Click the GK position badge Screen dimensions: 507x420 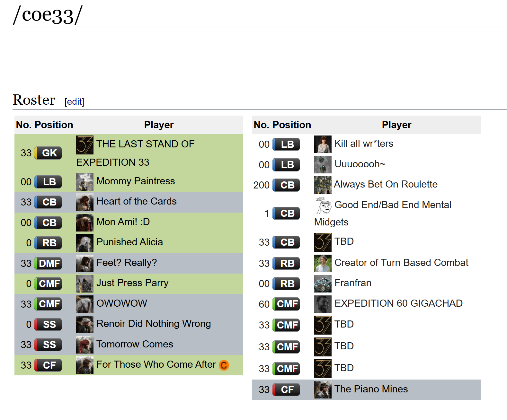pos(48,153)
